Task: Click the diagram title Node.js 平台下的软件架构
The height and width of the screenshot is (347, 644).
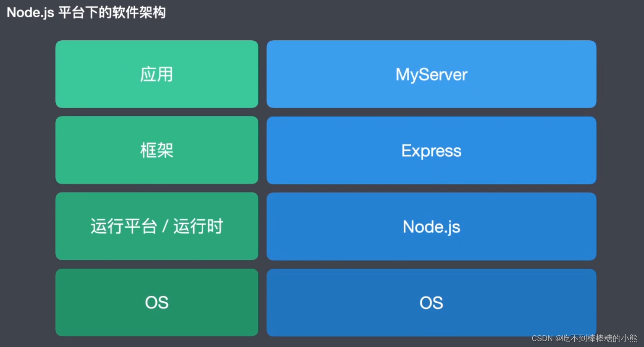Action: (x=86, y=13)
